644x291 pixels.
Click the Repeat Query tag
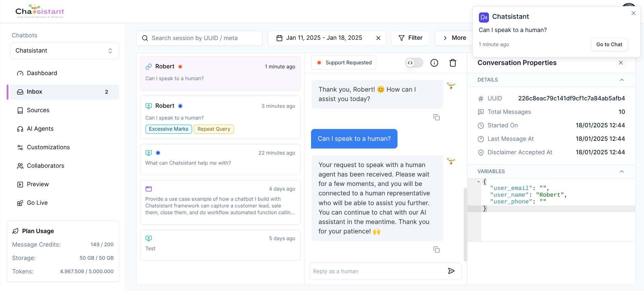[214, 129]
